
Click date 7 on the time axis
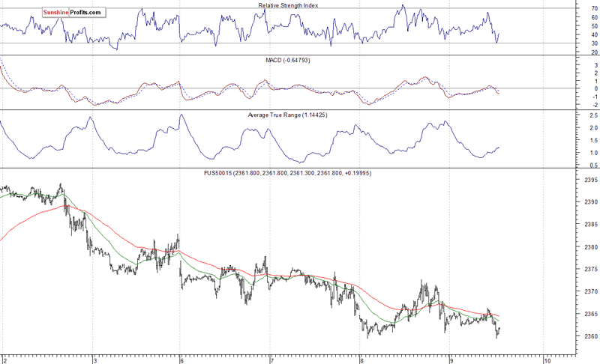click(x=271, y=359)
